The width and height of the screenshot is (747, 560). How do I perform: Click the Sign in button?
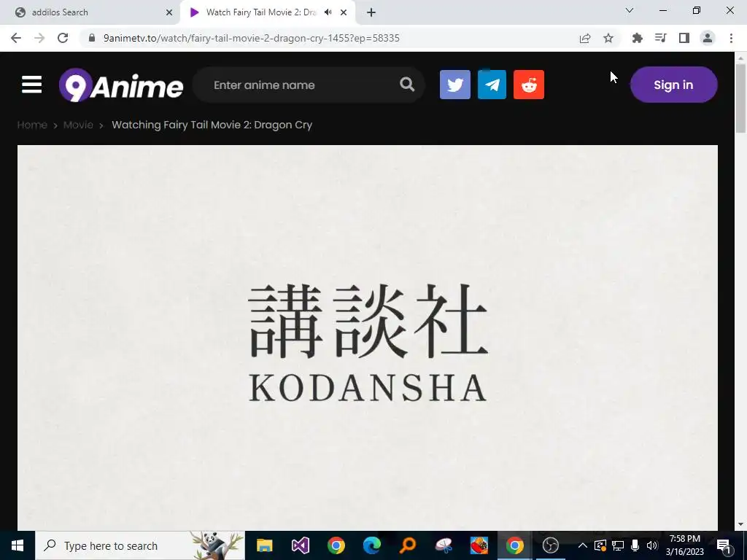pos(673,85)
